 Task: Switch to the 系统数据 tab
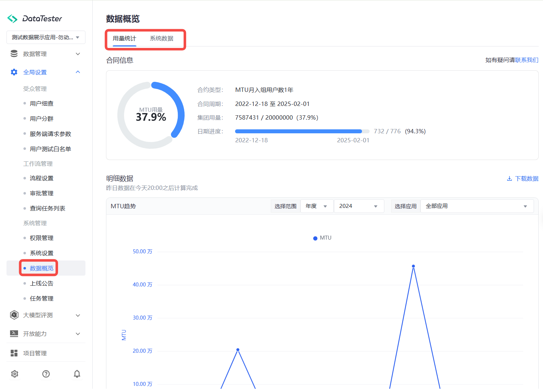[162, 39]
